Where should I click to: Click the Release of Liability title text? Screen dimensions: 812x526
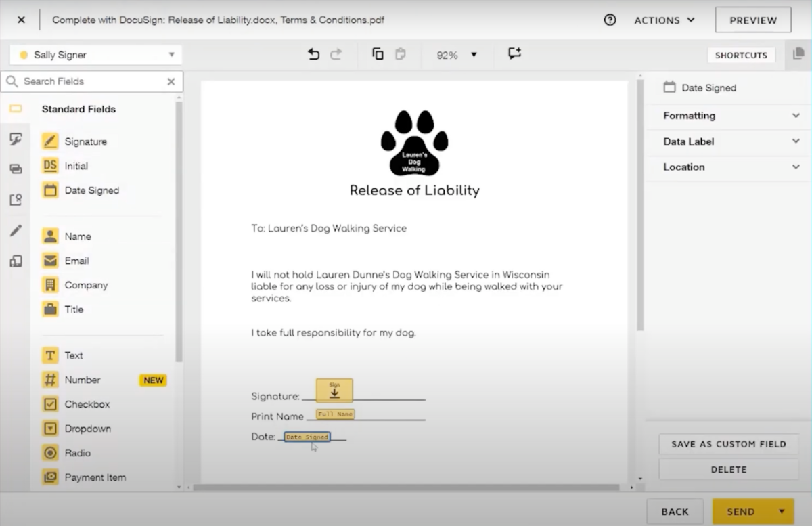[414, 190]
